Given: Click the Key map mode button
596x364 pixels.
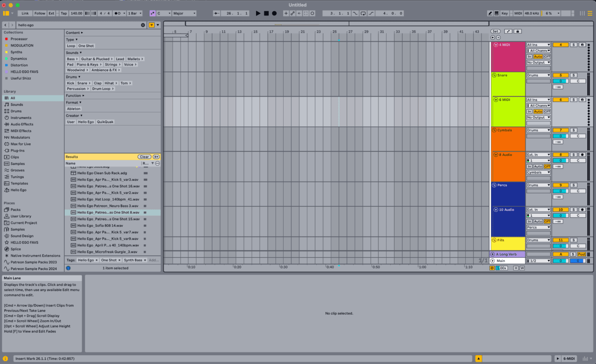Looking at the screenshot, I should click(x=504, y=13).
